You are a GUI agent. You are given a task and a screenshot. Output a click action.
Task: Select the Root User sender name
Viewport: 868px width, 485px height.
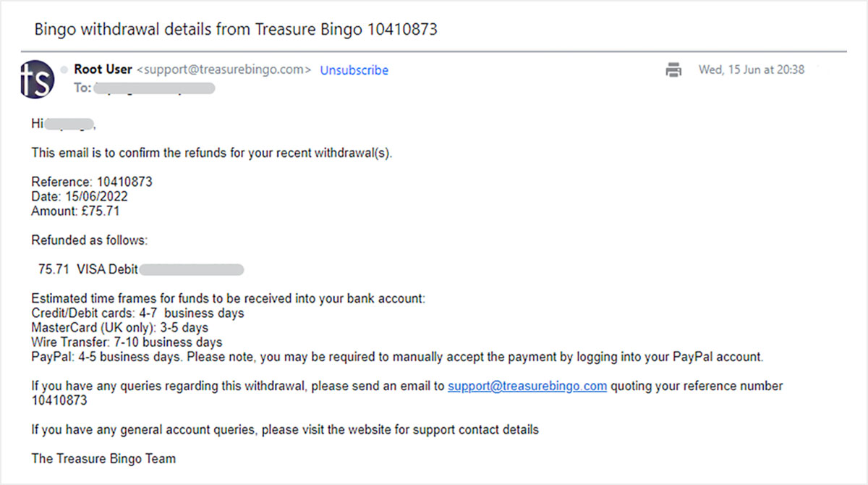point(103,69)
